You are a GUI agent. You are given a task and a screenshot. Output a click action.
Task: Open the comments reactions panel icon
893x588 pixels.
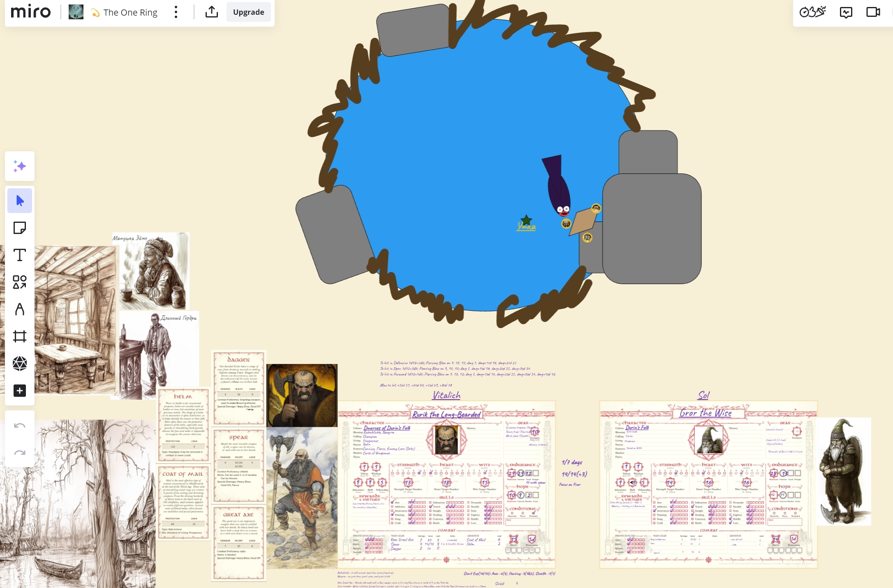coord(846,12)
